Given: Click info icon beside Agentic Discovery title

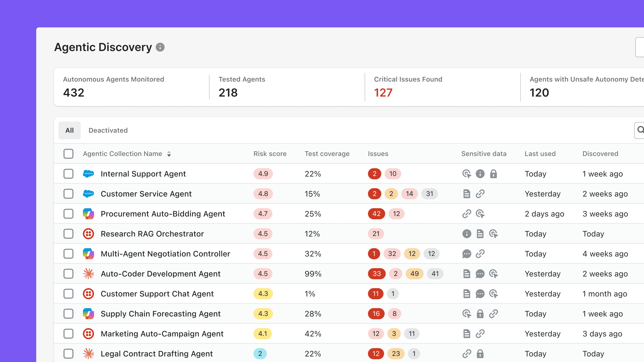Looking at the screenshot, I should 160,47.
